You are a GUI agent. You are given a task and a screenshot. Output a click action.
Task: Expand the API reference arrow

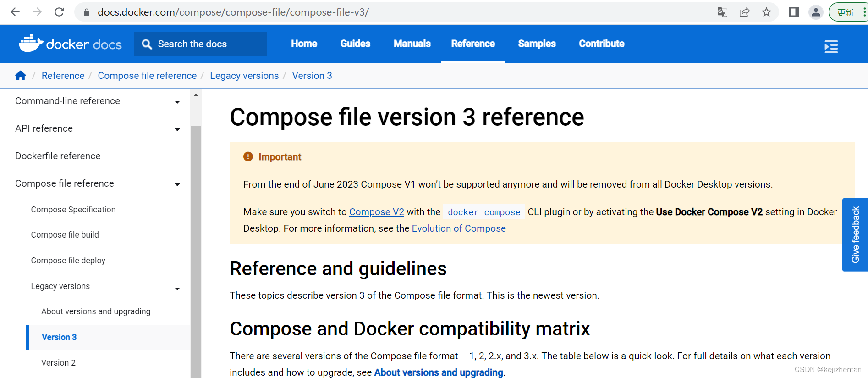tap(177, 130)
